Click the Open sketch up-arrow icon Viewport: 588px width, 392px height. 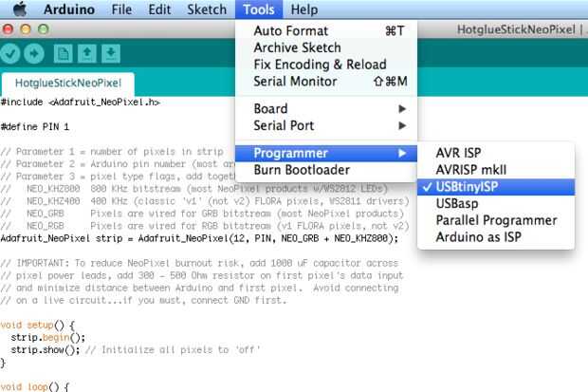tap(87, 54)
